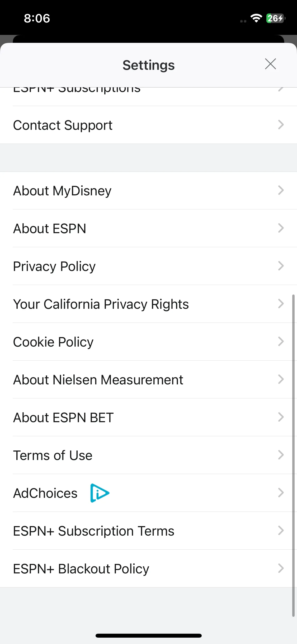This screenshot has height=644, width=297.
Task: Open partially hidden ESPN+ Subscriptions row
Action: click(x=148, y=96)
